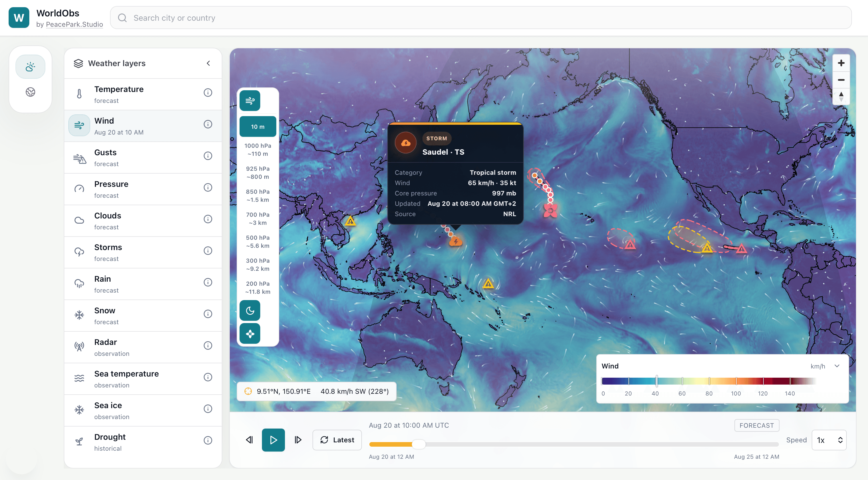Click the timeline slider handle
Image resolution: width=868 pixels, height=480 pixels.
[x=418, y=444]
